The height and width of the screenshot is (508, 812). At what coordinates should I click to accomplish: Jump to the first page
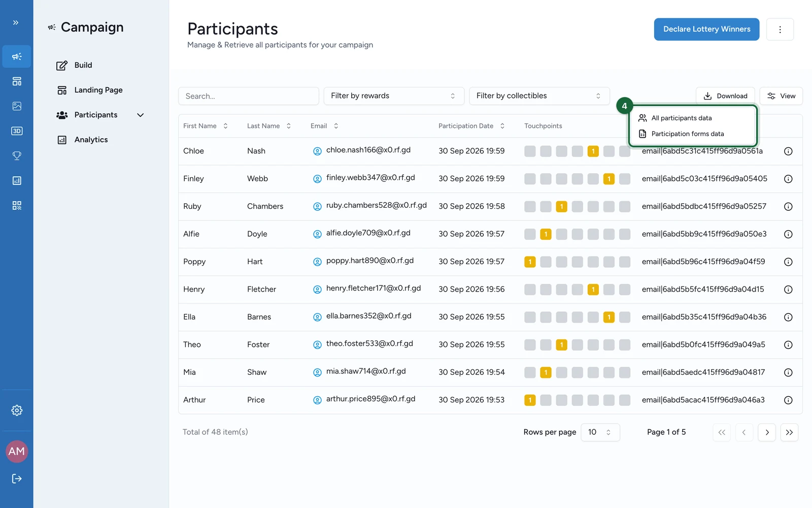pyautogui.click(x=722, y=432)
